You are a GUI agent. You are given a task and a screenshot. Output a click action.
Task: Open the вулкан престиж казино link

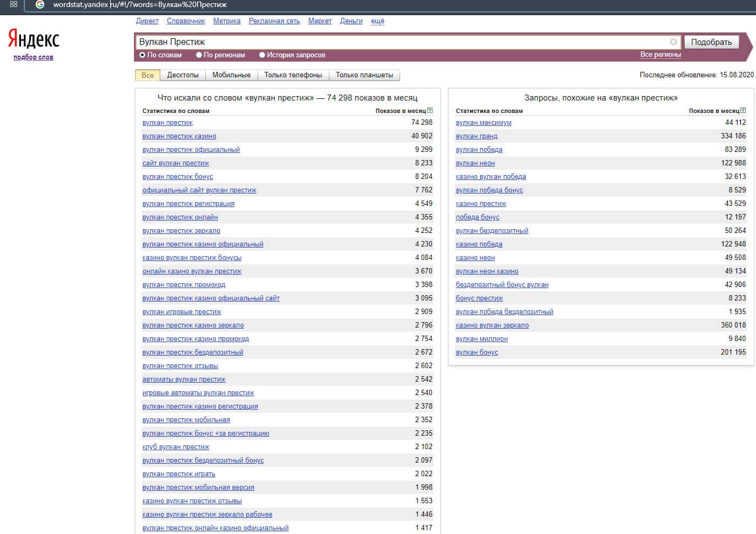(179, 136)
